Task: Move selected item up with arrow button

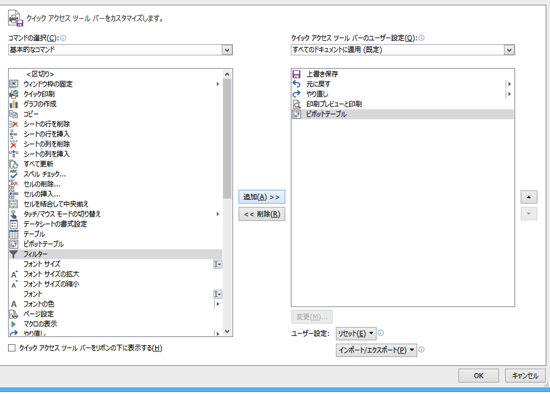Action: click(x=529, y=197)
